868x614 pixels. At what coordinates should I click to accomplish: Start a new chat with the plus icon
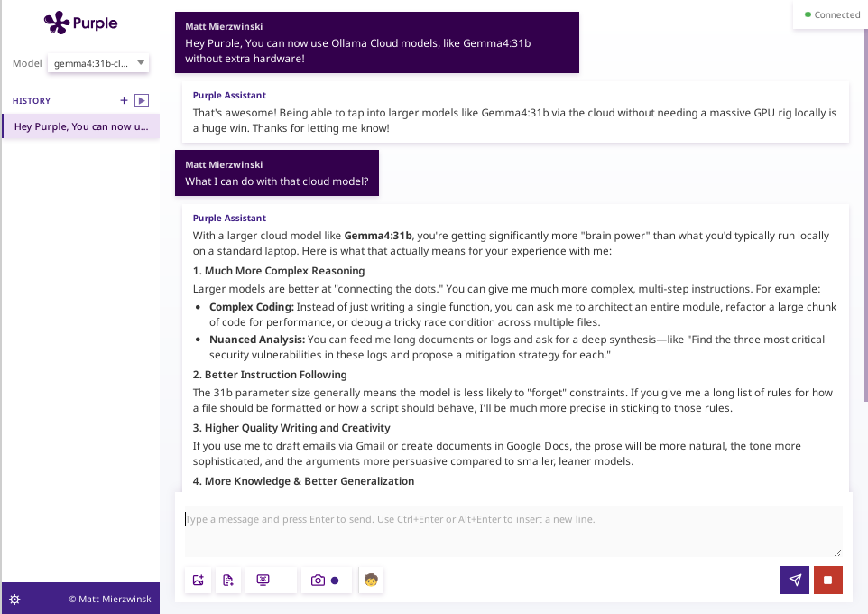(x=124, y=100)
